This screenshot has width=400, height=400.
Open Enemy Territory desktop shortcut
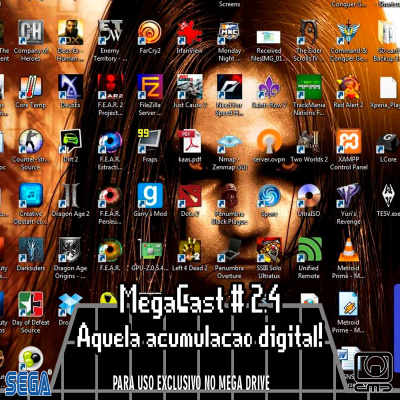click(110, 33)
